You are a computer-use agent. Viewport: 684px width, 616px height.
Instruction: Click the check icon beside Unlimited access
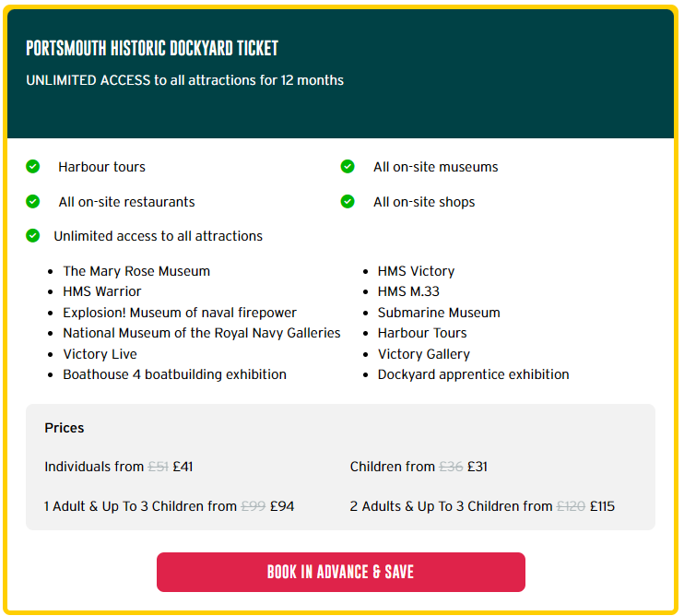pyautogui.click(x=33, y=236)
